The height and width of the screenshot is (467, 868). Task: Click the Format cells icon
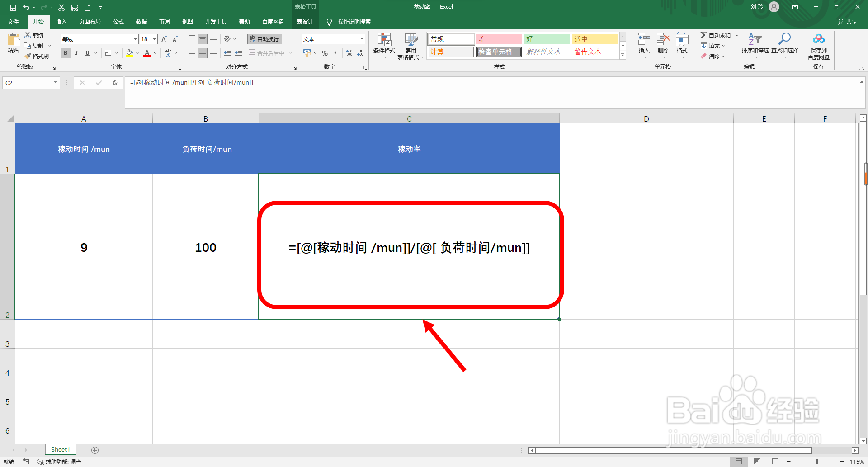coord(682,39)
